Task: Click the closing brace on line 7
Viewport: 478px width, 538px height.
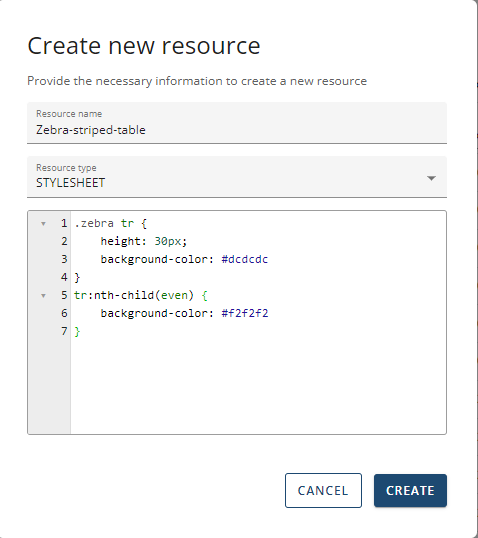Action: (x=77, y=331)
